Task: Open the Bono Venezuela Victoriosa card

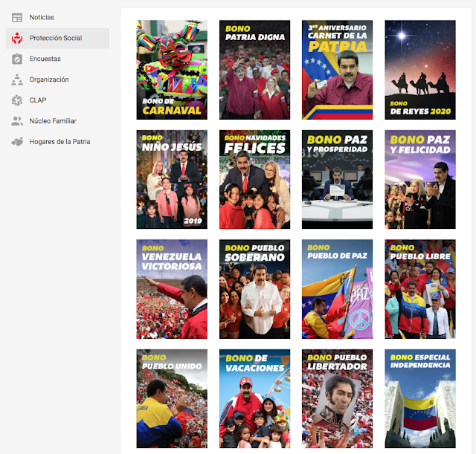Action: [x=172, y=289]
